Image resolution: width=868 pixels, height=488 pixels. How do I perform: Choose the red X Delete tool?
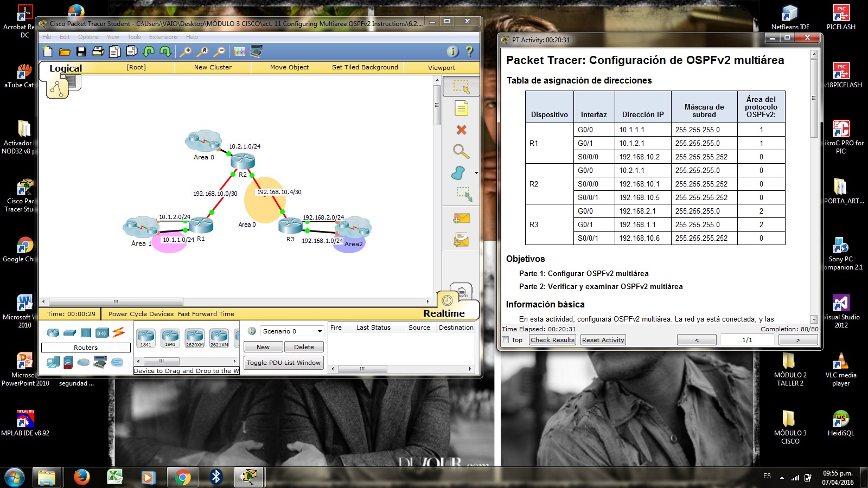coord(461,130)
